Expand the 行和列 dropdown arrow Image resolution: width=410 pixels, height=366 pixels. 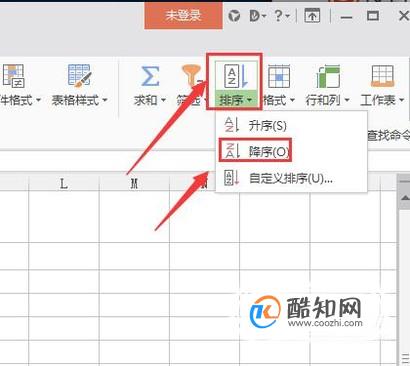pyautogui.click(x=347, y=100)
